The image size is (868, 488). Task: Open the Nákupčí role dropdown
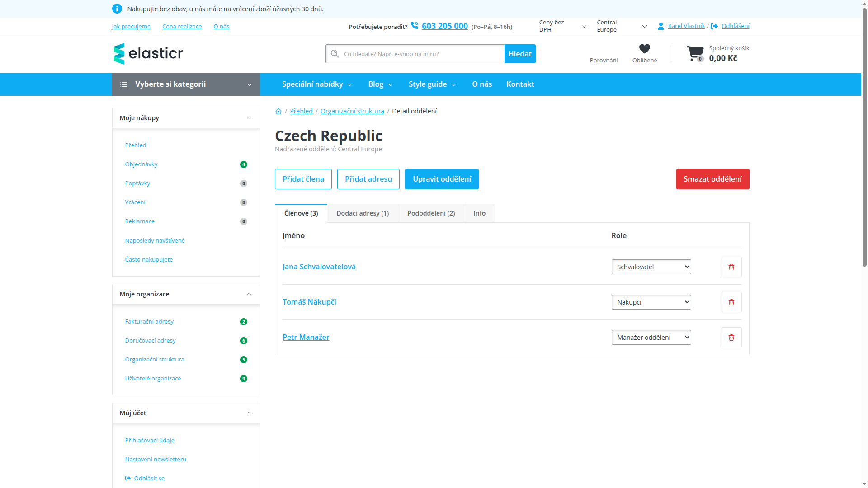(x=651, y=302)
